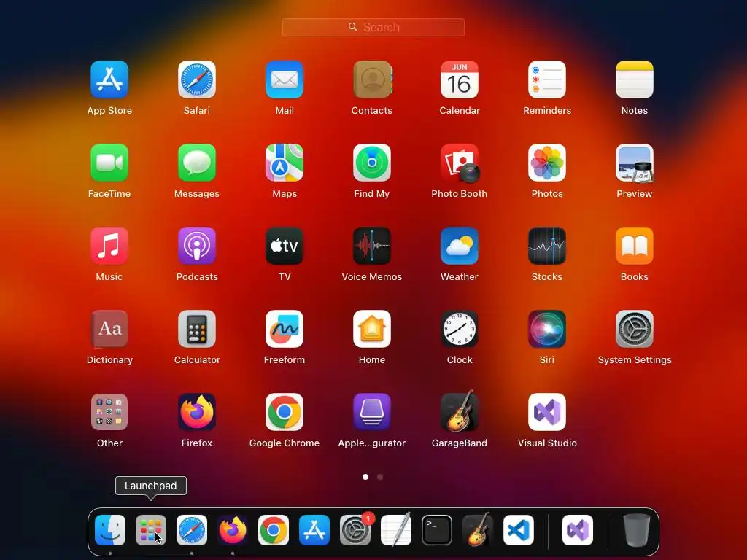Open System Settings with badge in Dock
747x560 pixels.
click(355, 530)
